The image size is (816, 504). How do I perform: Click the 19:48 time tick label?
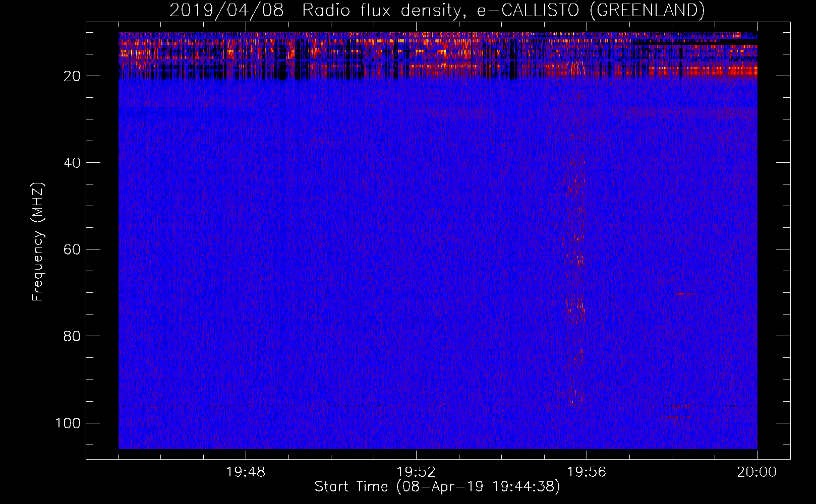click(x=246, y=472)
